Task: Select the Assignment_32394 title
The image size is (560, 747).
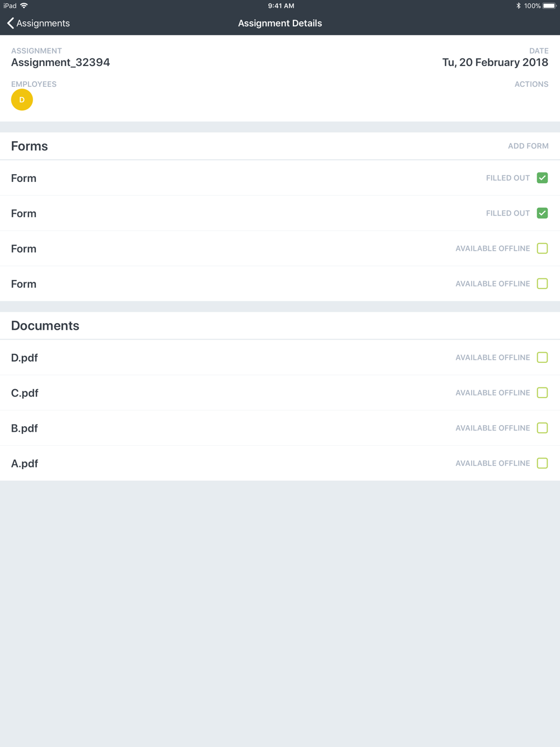Action: 60,62
